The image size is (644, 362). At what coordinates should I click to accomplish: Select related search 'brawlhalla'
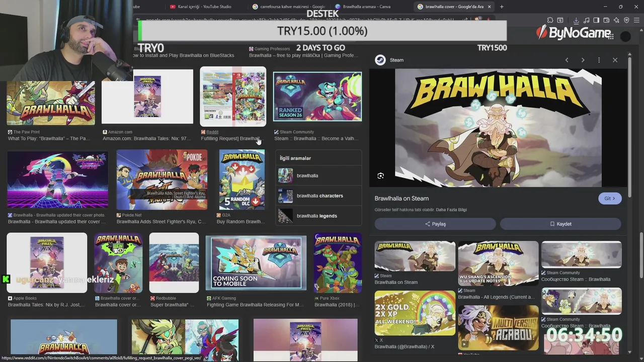318,175
